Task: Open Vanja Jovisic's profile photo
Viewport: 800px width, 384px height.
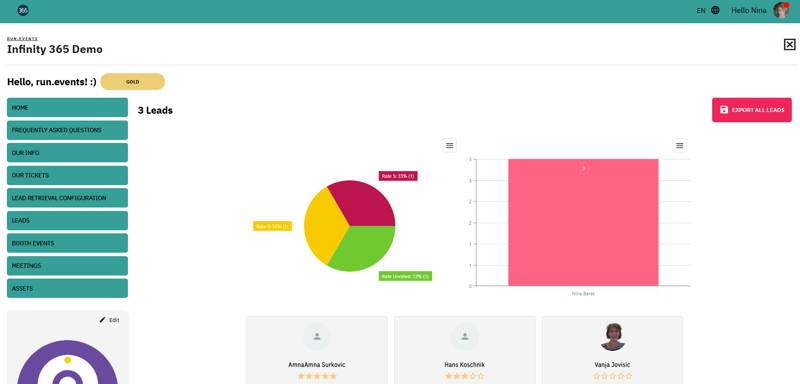Action: click(613, 337)
